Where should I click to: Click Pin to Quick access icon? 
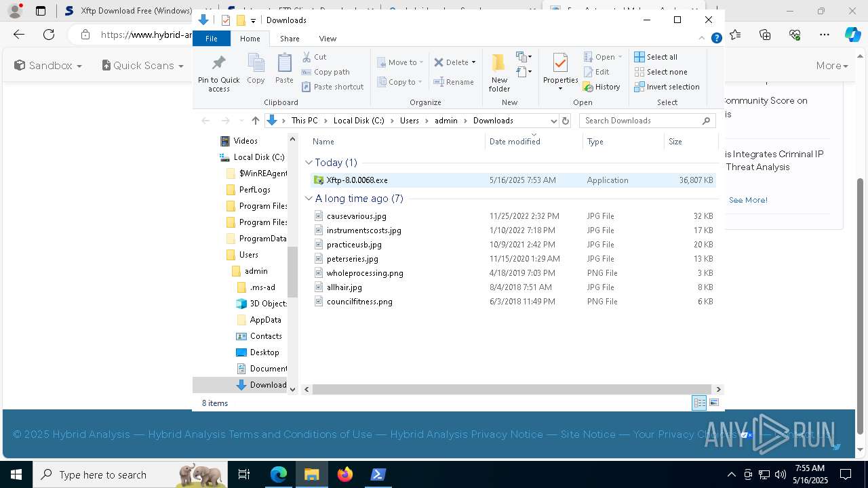pyautogui.click(x=218, y=73)
